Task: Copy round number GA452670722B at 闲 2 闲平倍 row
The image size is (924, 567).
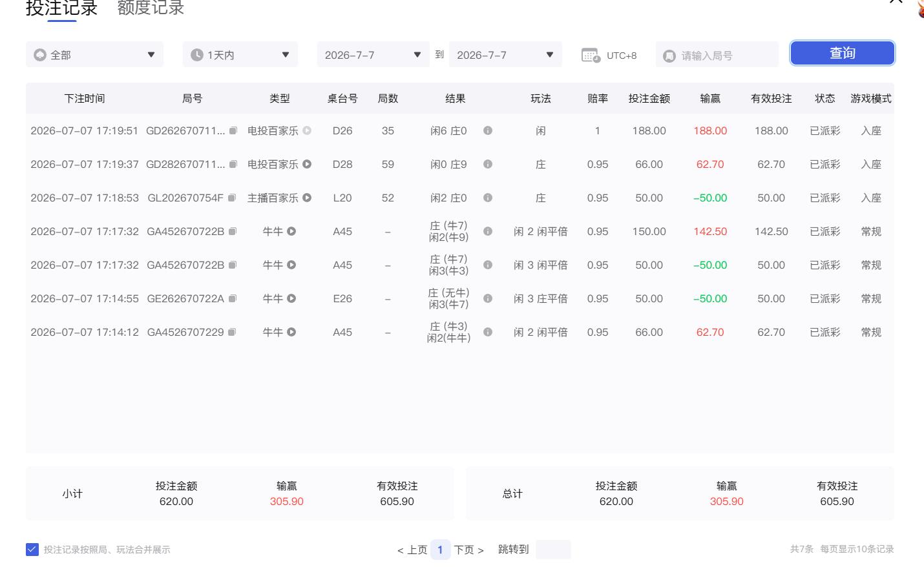Action: [x=233, y=231]
